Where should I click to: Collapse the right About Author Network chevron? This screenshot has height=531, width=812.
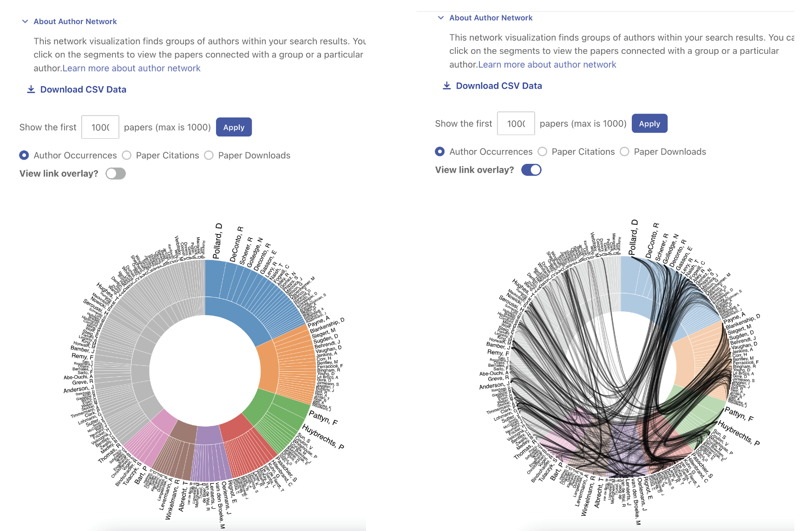[441, 18]
